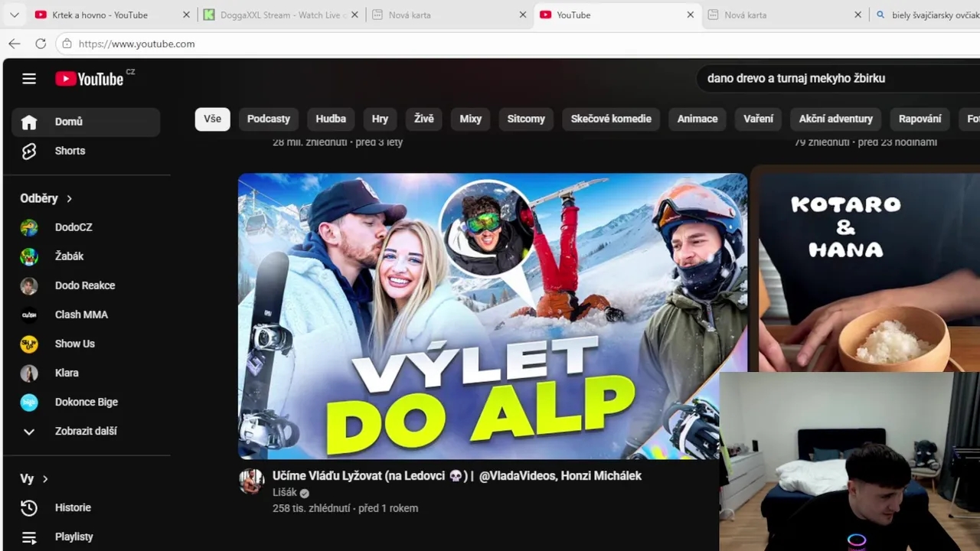The height and width of the screenshot is (551, 980).
Task: Click the Lišák verified badge
Action: coord(305,494)
